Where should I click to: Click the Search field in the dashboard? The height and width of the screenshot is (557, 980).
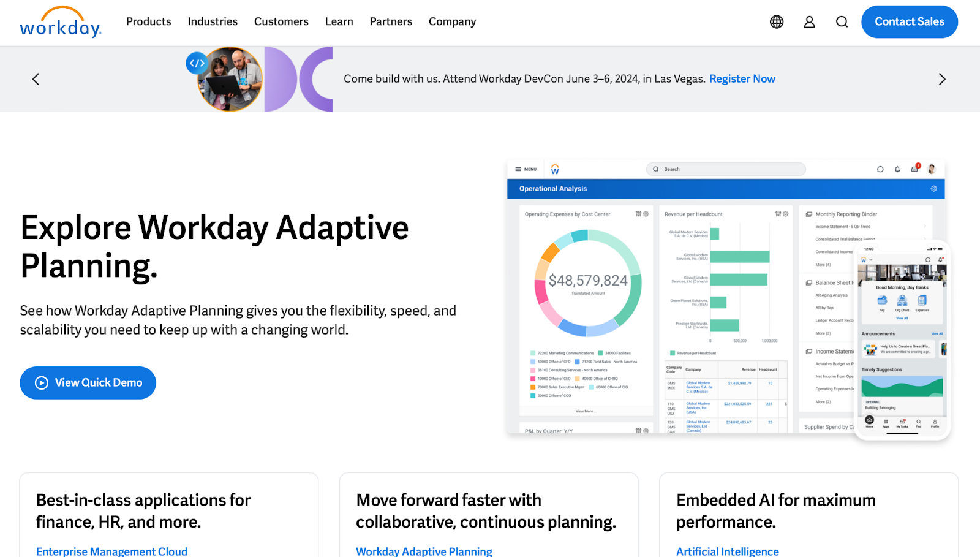[x=726, y=169]
